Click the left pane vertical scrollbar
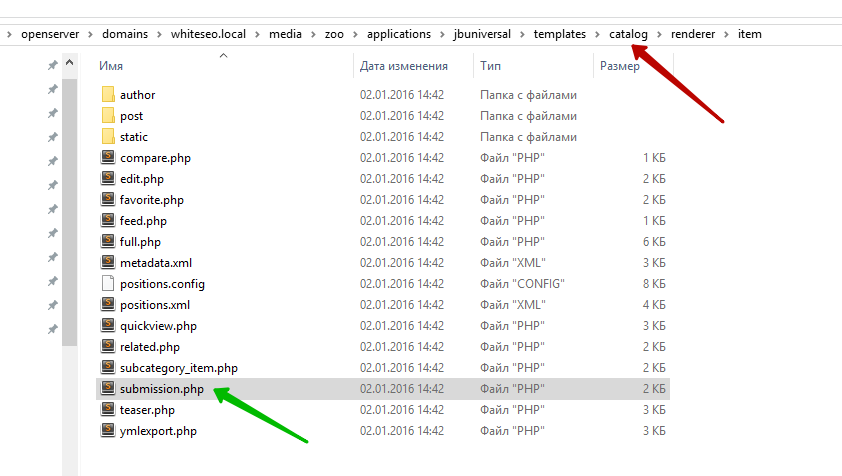Screen dimensions: 842x476 click(x=70, y=200)
